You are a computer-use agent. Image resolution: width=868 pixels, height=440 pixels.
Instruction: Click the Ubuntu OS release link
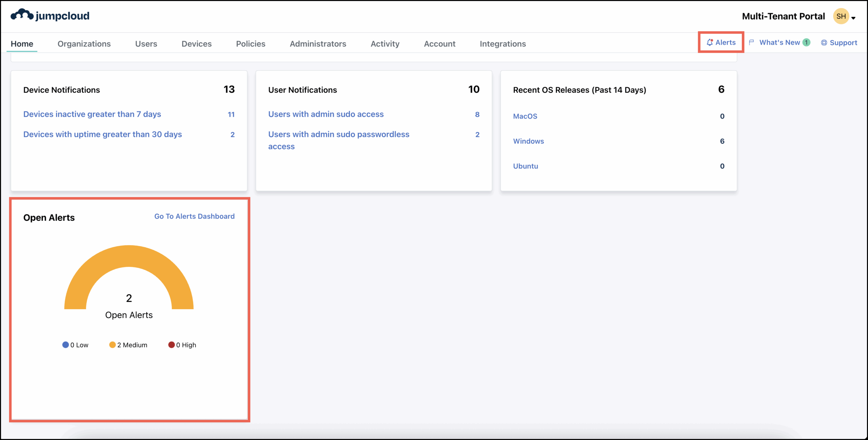pyautogui.click(x=525, y=166)
